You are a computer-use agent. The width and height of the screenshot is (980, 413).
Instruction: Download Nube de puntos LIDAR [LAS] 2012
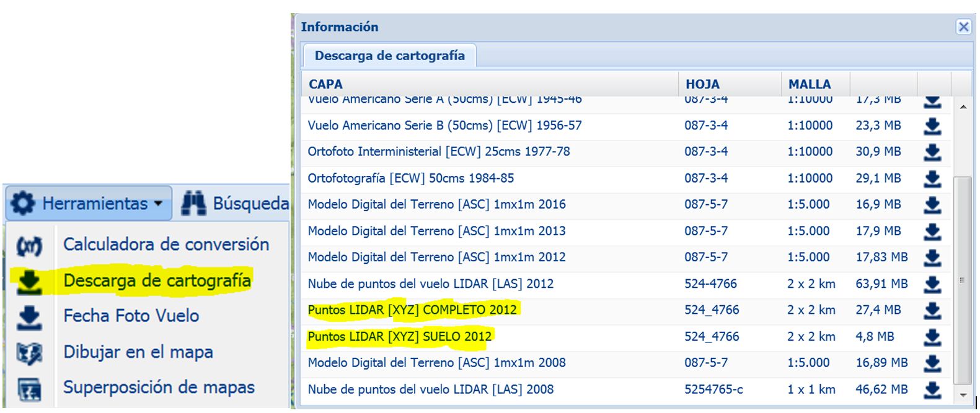(x=932, y=284)
